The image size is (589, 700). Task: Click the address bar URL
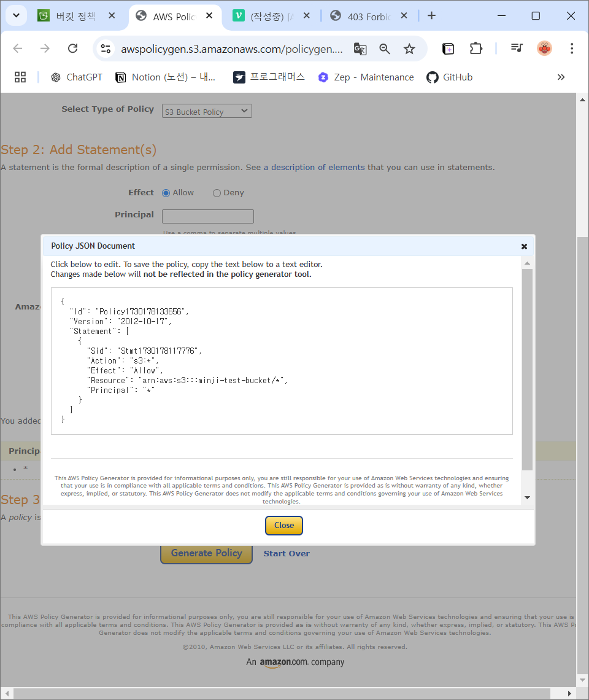coord(231,49)
